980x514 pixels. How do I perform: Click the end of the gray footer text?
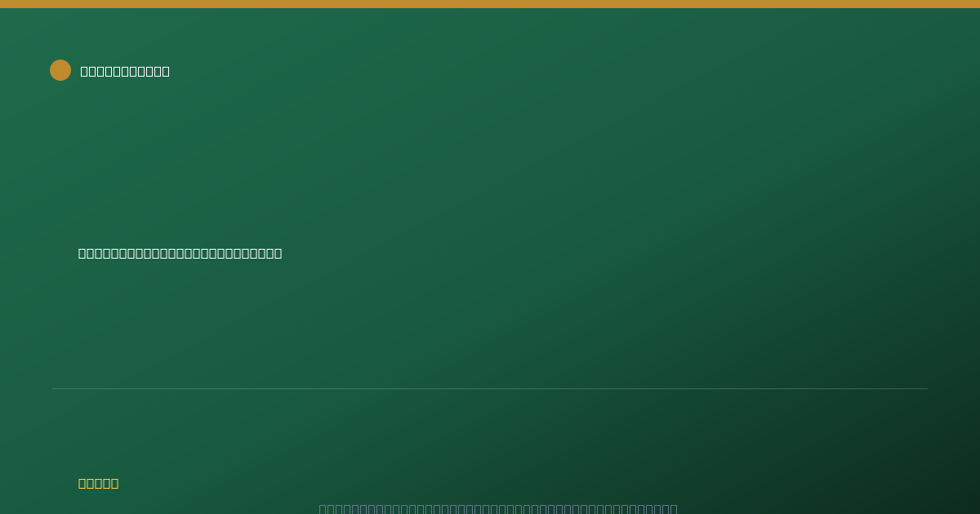[x=674, y=508]
